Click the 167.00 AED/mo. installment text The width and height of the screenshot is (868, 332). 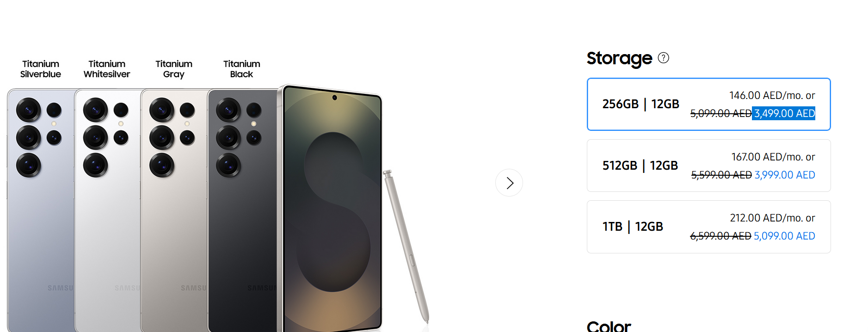click(773, 157)
